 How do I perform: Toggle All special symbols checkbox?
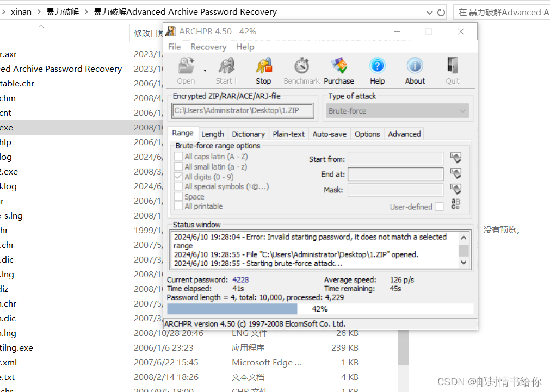178,186
